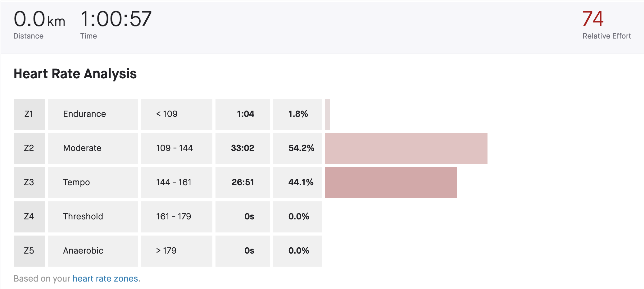Click the Z3 zone label cell
The image size is (644, 289).
pyautogui.click(x=29, y=182)
